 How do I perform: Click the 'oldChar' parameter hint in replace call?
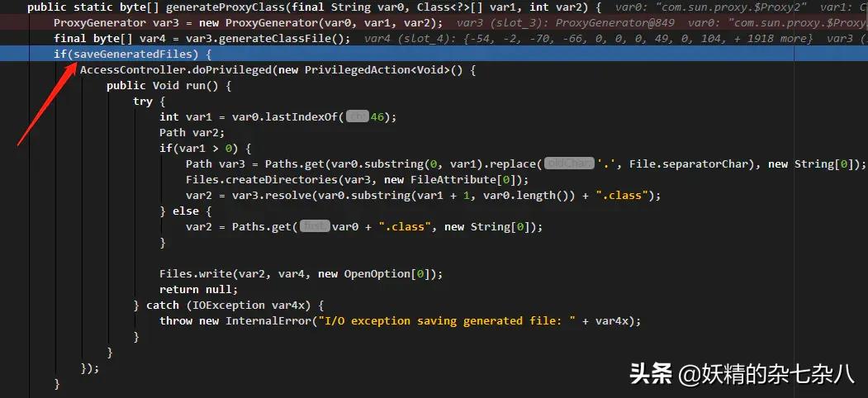(x=569, y=163)
